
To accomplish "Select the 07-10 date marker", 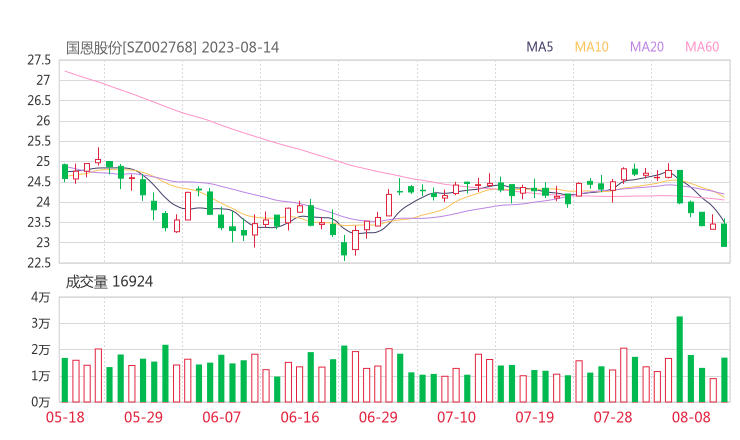I will pos(456,417).
